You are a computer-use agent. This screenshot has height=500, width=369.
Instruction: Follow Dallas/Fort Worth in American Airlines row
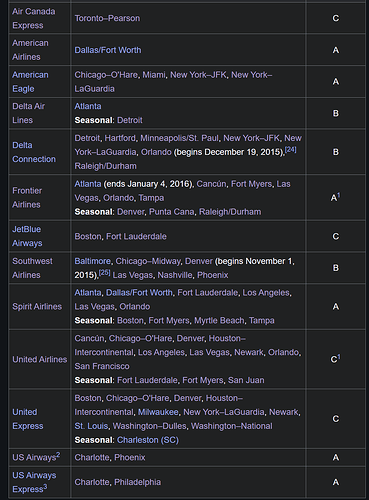pyautogui.click(x=108, y=50)
